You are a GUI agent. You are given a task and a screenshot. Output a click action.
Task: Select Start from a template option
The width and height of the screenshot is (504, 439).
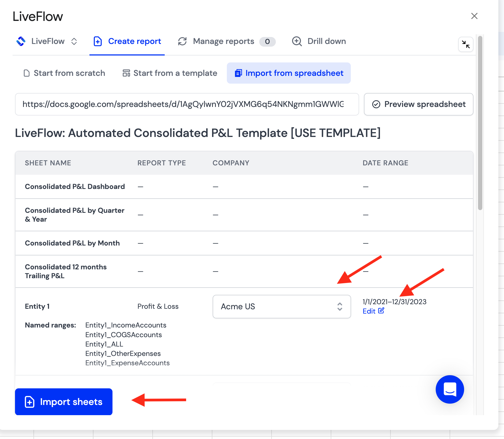170,73
